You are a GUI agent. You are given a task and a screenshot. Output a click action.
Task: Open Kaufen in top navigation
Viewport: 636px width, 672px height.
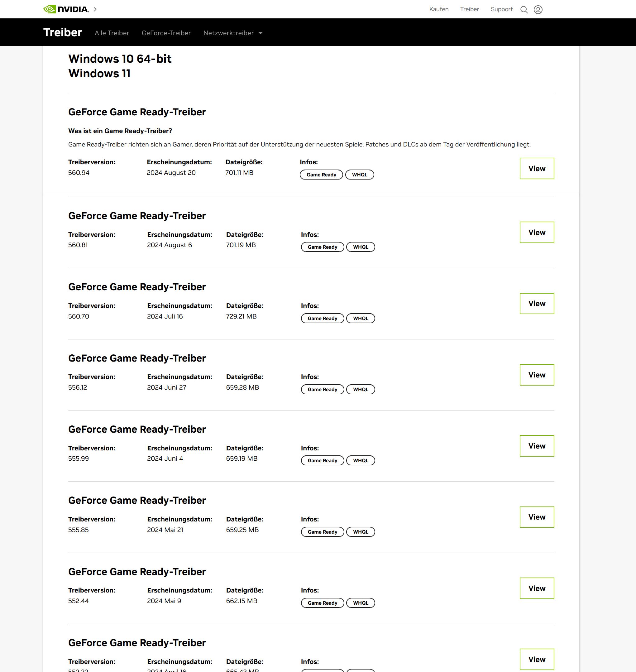coord(439,9)
